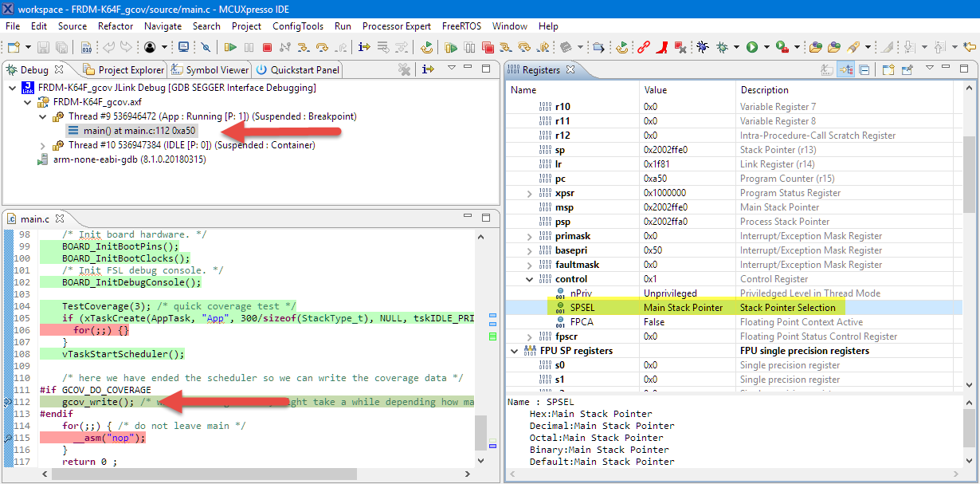Click the New file toolbar icon

[14, 47]
